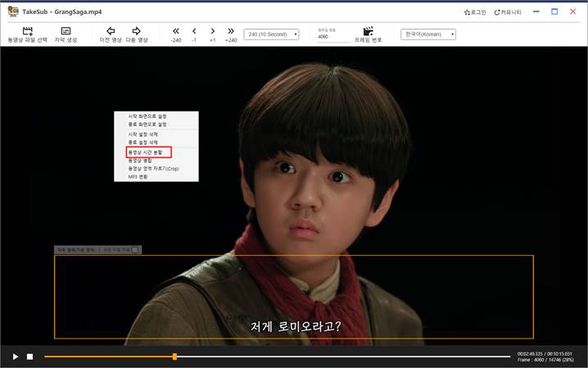This screenshot has width=588, height=368.
Task: Go to next video (다음 영상)
Action: coord(137,34)
